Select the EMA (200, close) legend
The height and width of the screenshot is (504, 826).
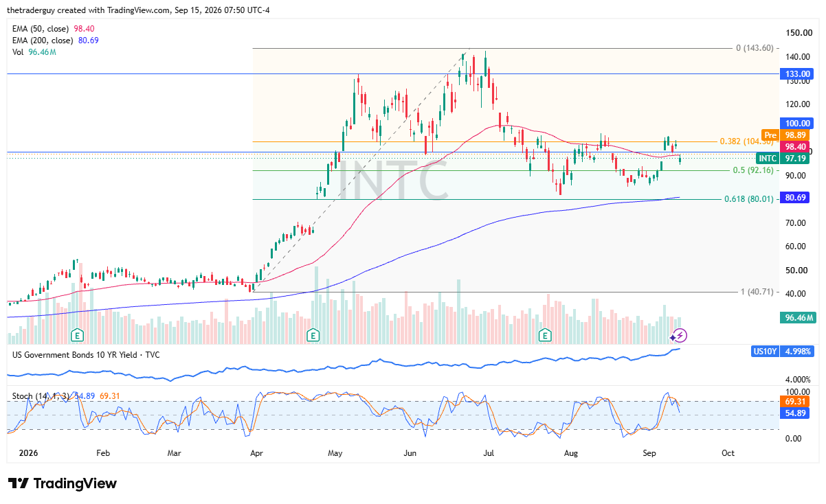[56, 41]
